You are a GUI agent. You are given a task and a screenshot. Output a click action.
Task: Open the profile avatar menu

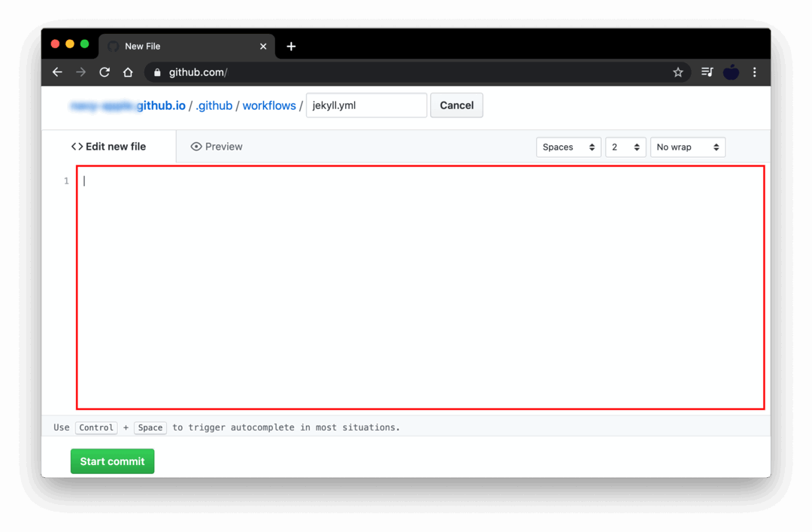click(x=731, y=72)
